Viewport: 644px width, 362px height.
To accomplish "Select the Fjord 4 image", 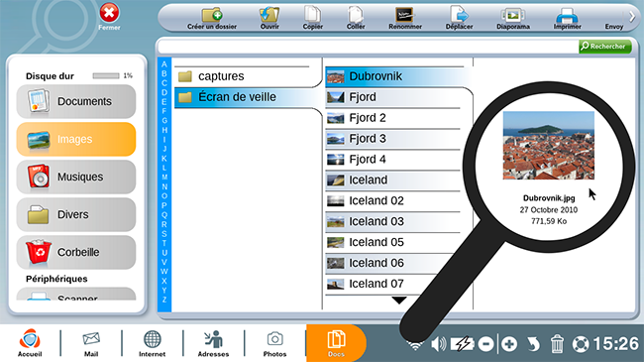I will 393,160.
